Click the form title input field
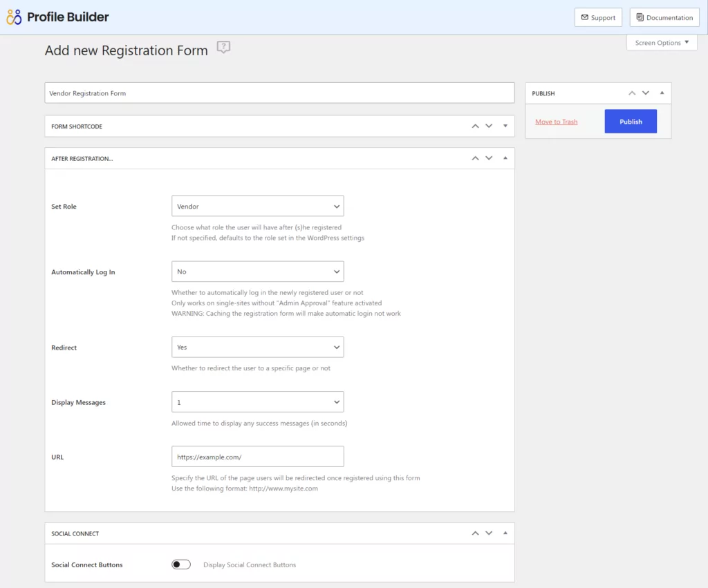This screenshot has height=588, width=708. click(279, 93)
